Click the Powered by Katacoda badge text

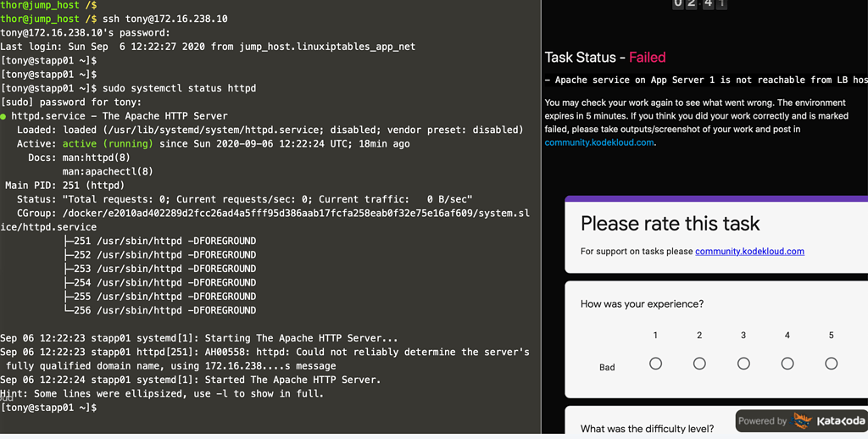pos(762,421)
